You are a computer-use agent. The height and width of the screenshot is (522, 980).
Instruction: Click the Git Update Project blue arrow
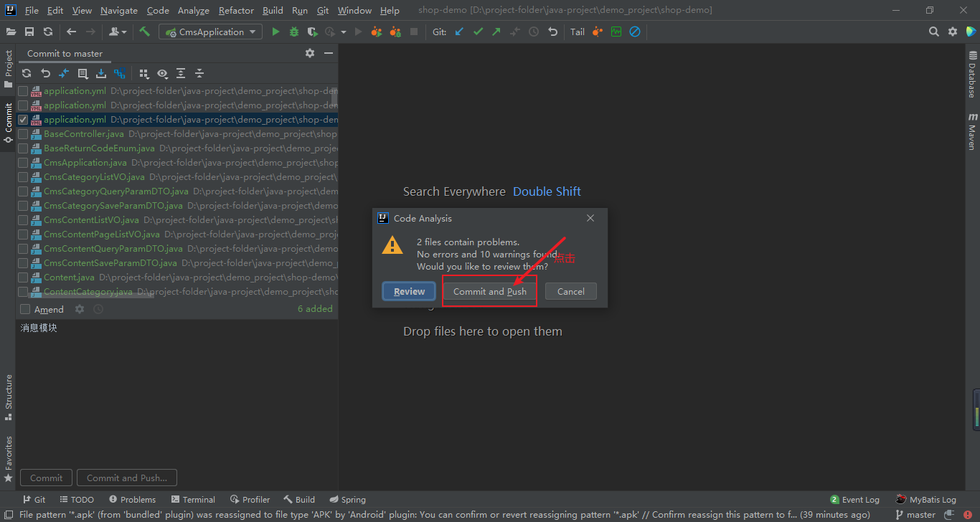460,32
